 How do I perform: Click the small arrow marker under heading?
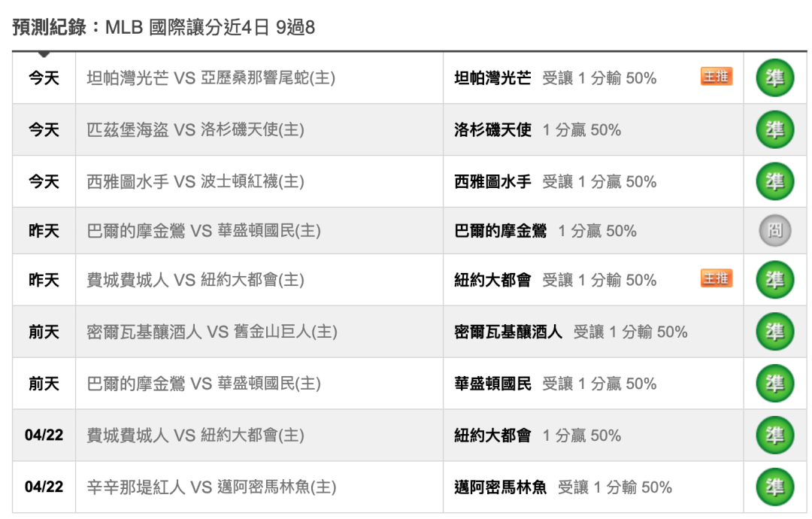(44, 54)
